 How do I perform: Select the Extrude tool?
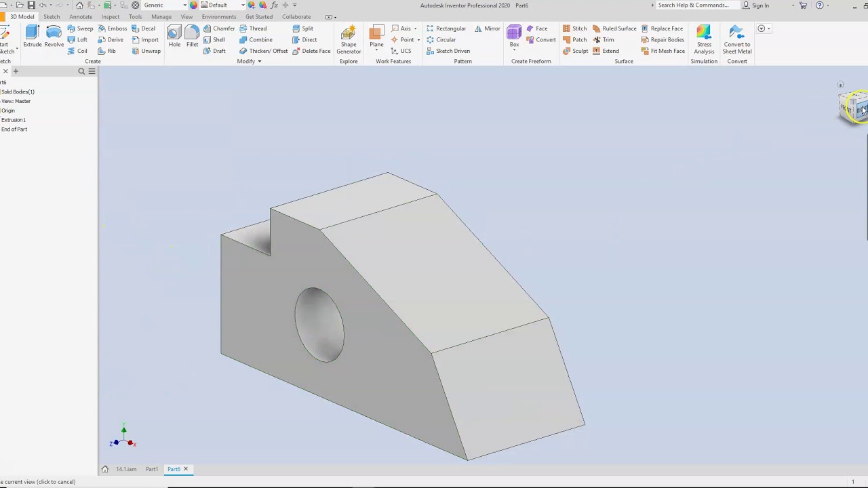(x=32, y=37)
